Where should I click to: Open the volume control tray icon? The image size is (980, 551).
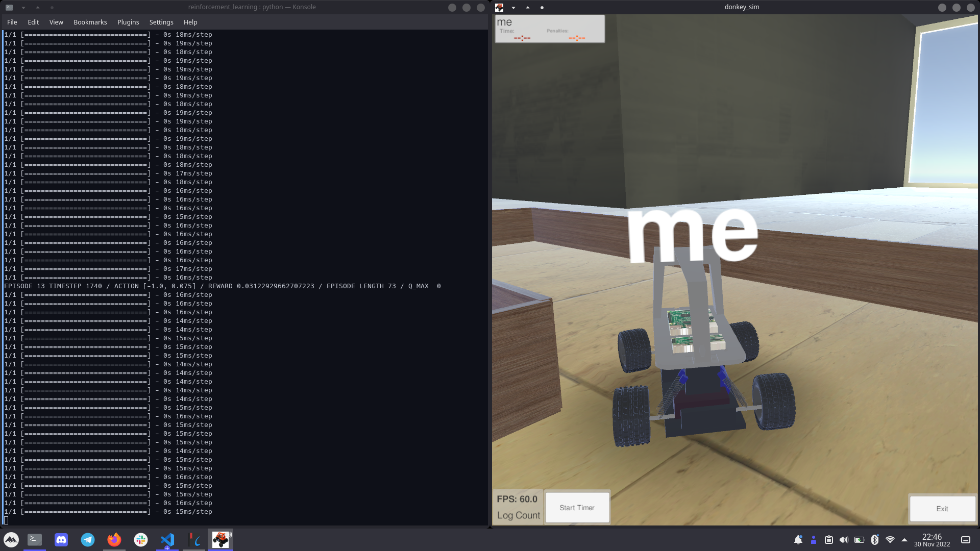(x=844, y=540)
